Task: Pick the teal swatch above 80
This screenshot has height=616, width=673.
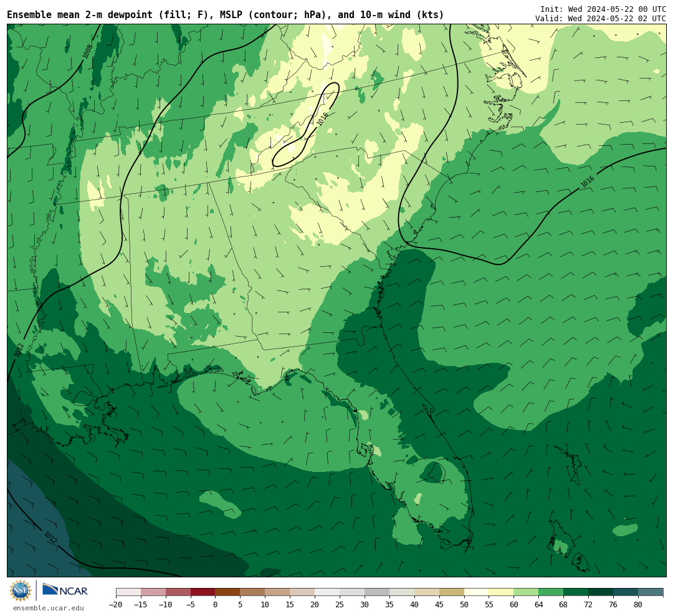Action: pyautogui.click(x=651, y=592)
